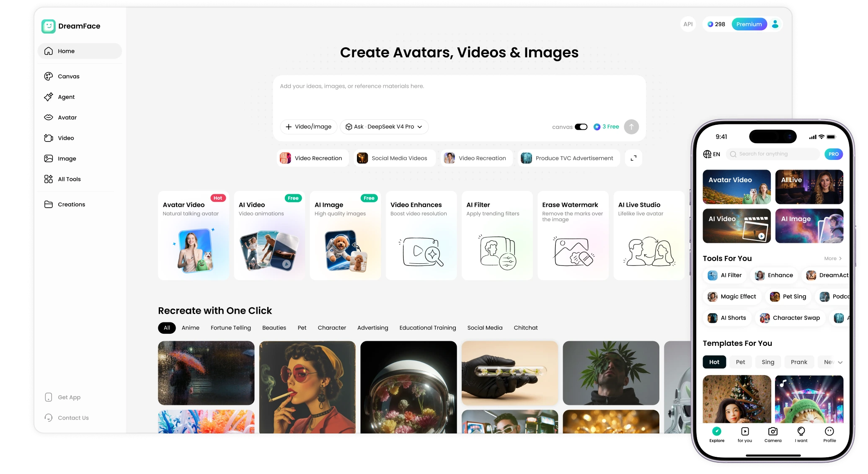
Task: Click the Premium button
Action: (749, 24)
